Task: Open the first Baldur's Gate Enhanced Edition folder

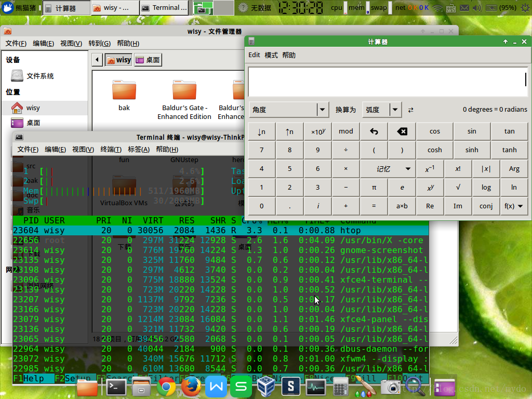Action: click(184, 99)
